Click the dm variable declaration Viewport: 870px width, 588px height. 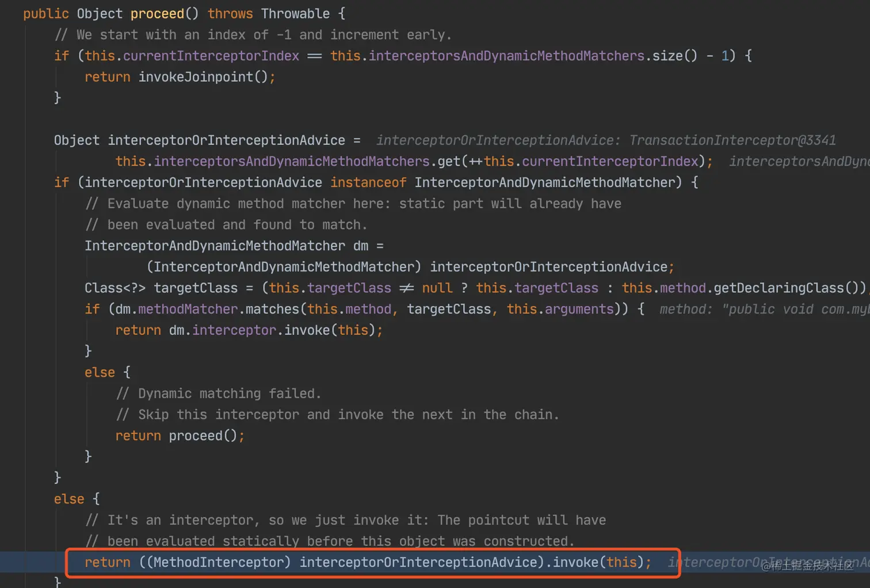tap(361, 246)
